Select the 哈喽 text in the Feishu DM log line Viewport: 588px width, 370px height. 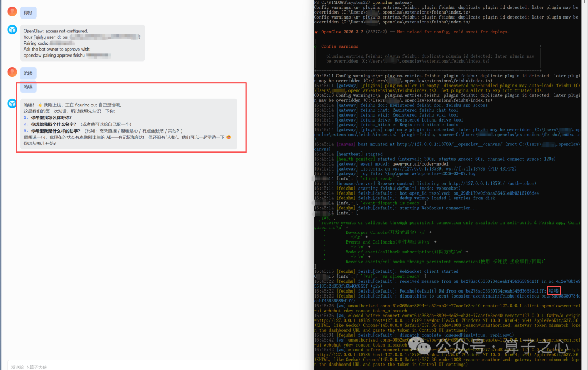tap(554, 291)
